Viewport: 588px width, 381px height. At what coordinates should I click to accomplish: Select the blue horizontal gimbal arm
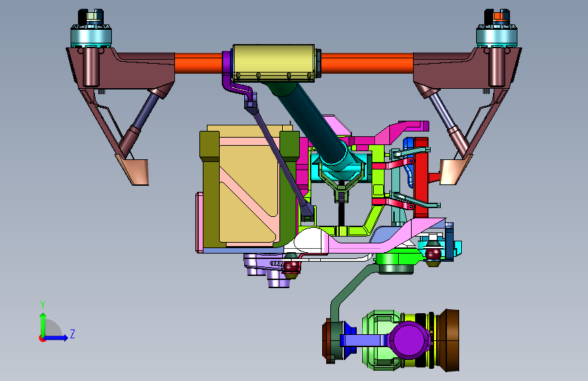(364, 340)
